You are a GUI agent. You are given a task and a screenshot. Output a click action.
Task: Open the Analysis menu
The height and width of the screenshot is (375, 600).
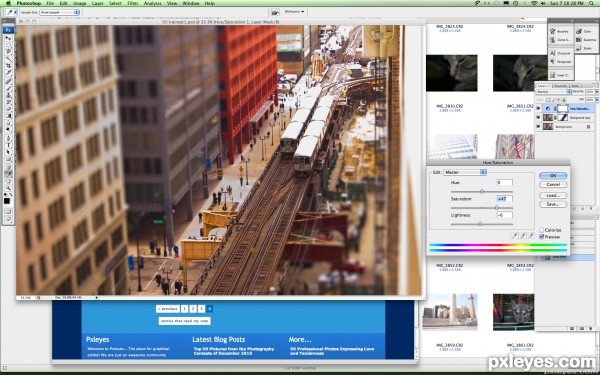152,3
